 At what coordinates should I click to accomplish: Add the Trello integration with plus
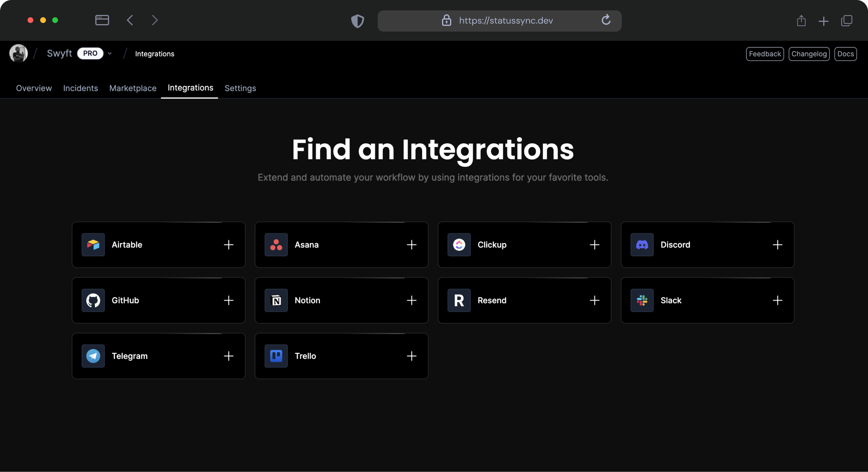(411, 356)
